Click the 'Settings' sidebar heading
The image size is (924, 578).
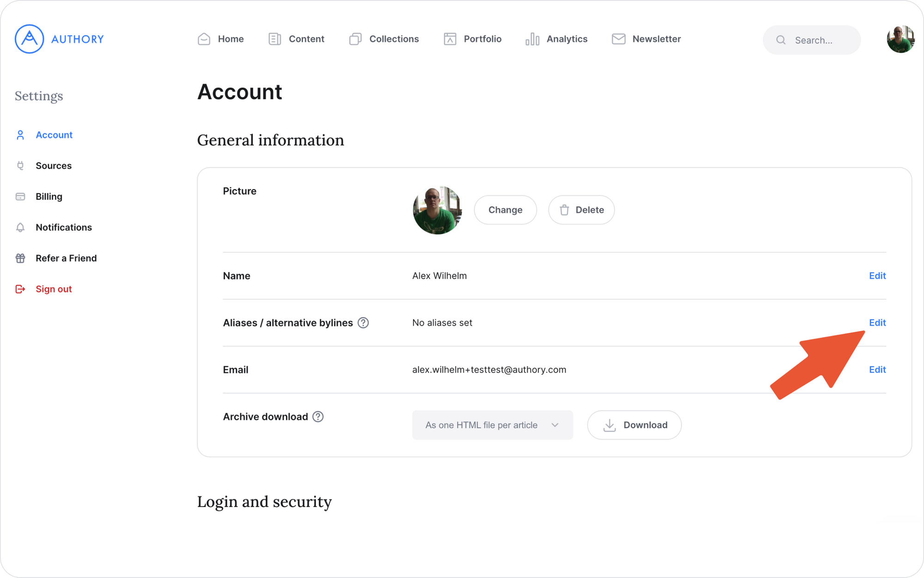coord(39,96)
